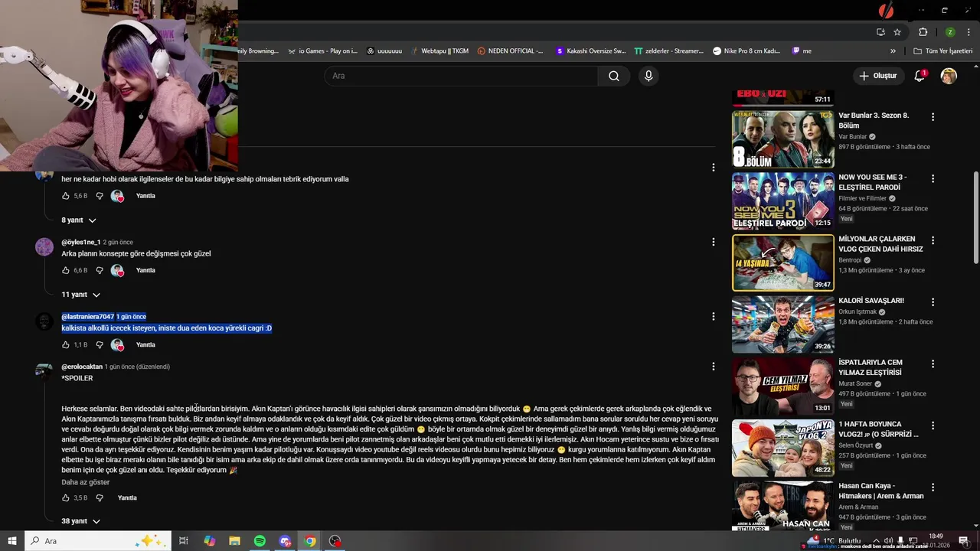
Task: Focus the YouTube Ara search field
Action: pos(461,76)
